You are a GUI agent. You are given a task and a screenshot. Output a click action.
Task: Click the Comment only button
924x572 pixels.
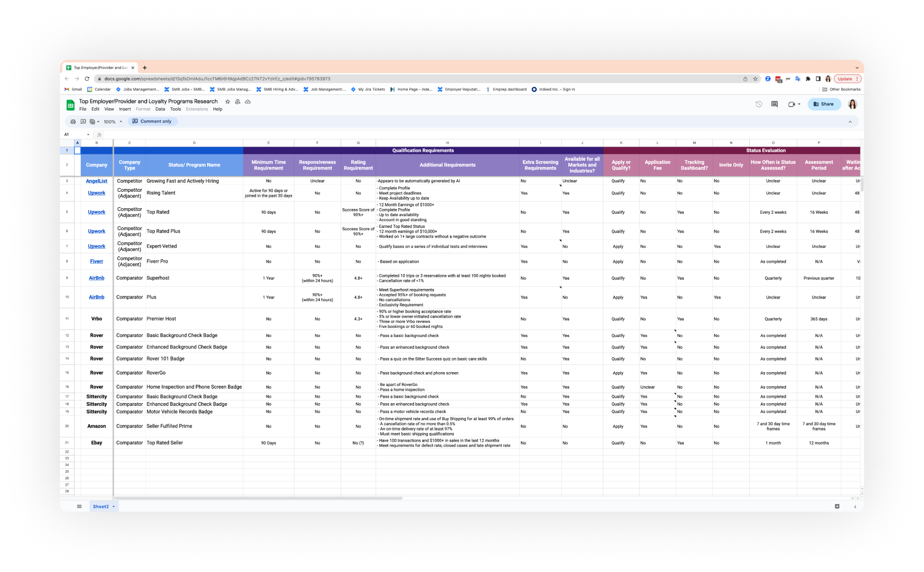152,121
